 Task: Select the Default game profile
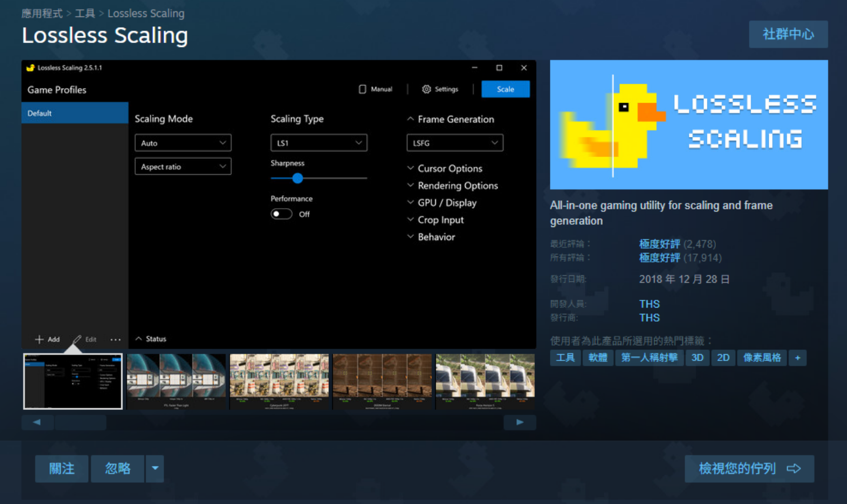pos(75,113)
